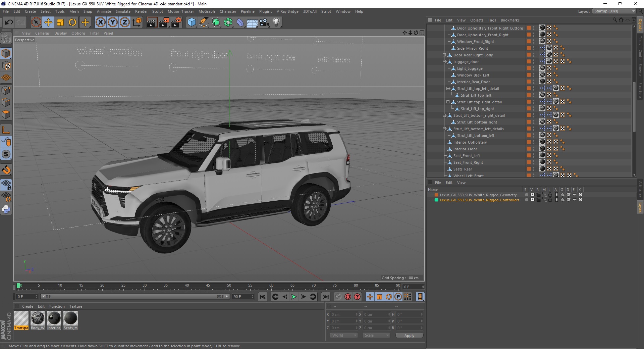The image size is (644, 349).
Task: Collapse Strut_Lift_bottom_right_detail node
Action: [444, 115]
